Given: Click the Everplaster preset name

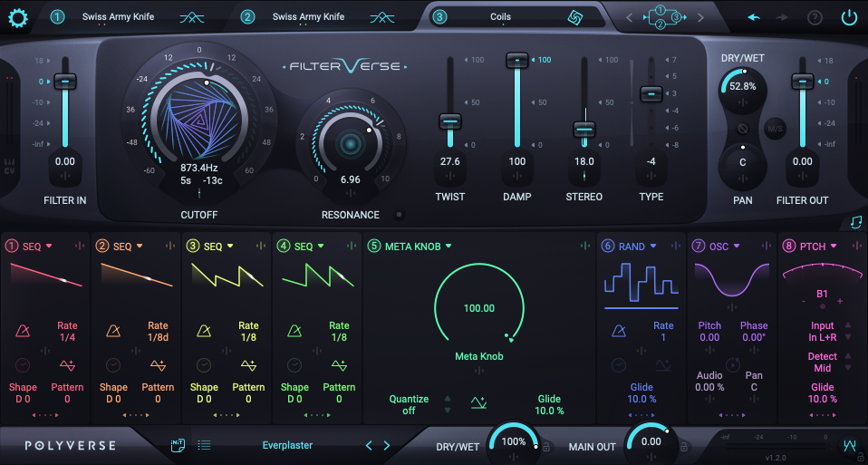Looking at the screenshot, I should [x=287, y=445].
